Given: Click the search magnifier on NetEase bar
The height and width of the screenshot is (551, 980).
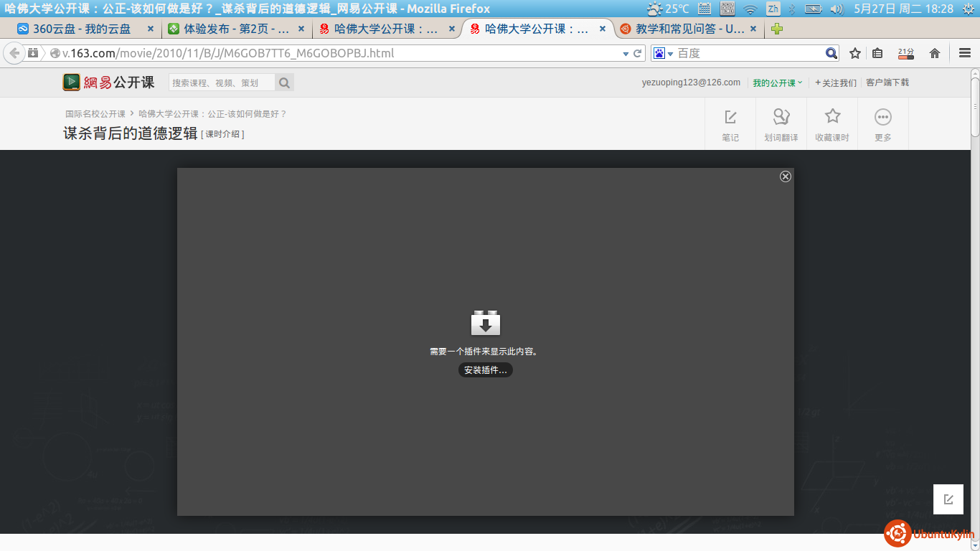Looking at the screenshot, I should pos(284,83).
